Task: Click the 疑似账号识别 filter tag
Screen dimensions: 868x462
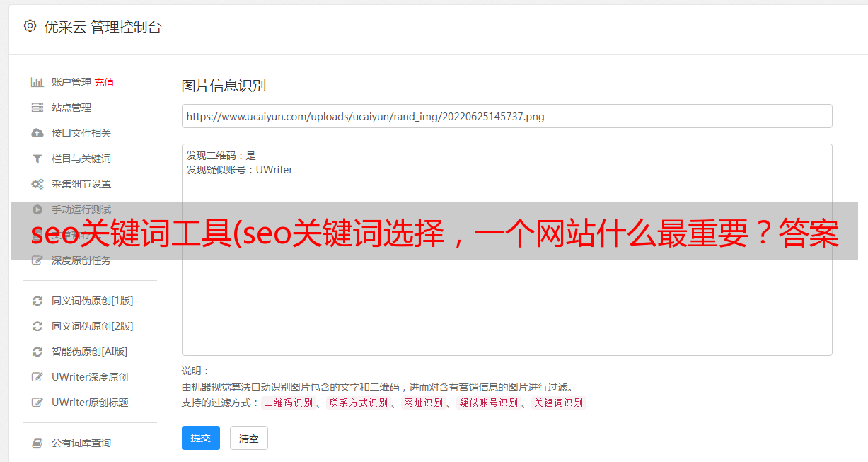Action: (x=489, y=403)
